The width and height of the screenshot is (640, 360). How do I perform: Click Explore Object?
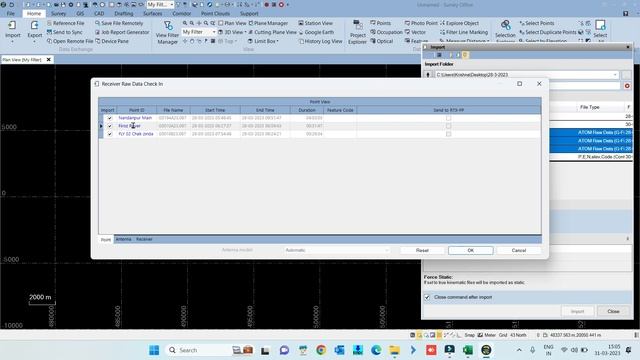click(459, 23)
